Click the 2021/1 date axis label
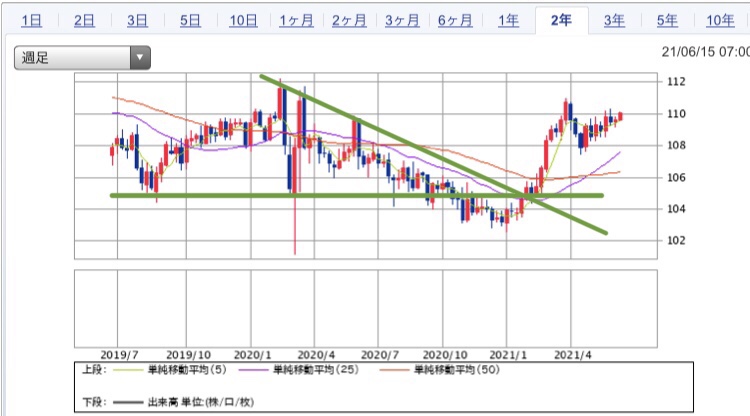 (508, 355)
